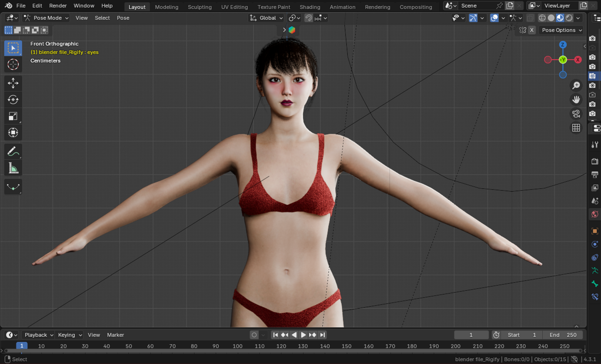Switch viewport shading to Wireframe
Image resolution: width=601 pixels, height=364 pixels.
coord(542,18)
